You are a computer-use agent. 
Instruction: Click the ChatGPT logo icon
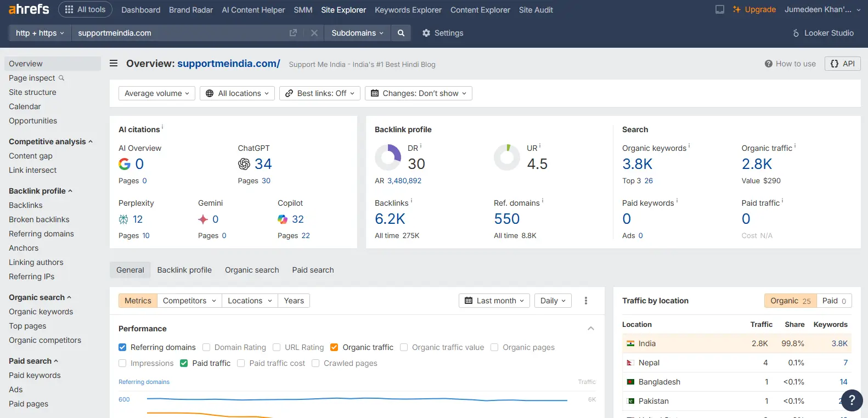[x=244, y=164]
